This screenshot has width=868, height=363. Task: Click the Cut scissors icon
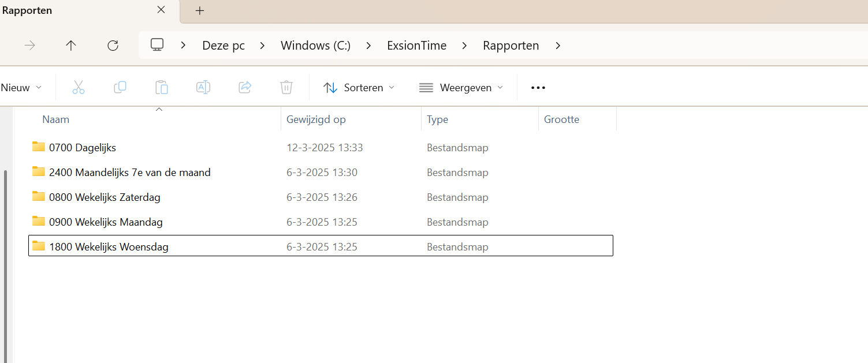(79, 88)
